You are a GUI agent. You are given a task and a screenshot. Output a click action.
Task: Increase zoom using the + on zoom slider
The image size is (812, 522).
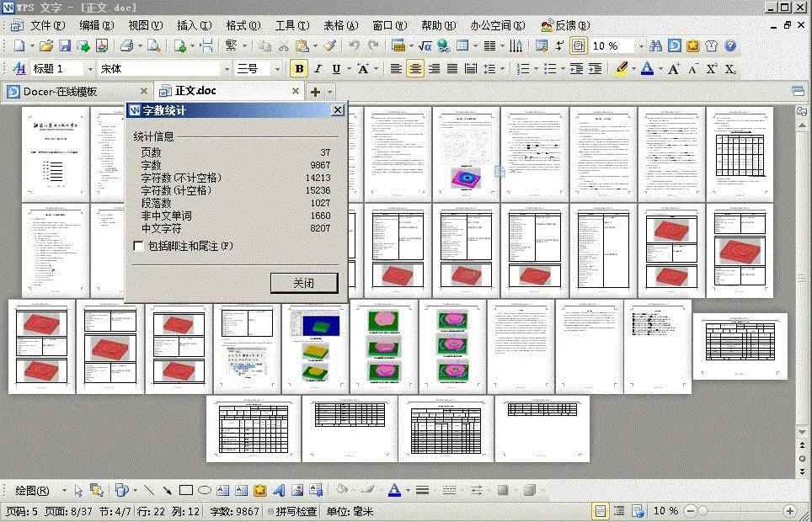(789, 511)
